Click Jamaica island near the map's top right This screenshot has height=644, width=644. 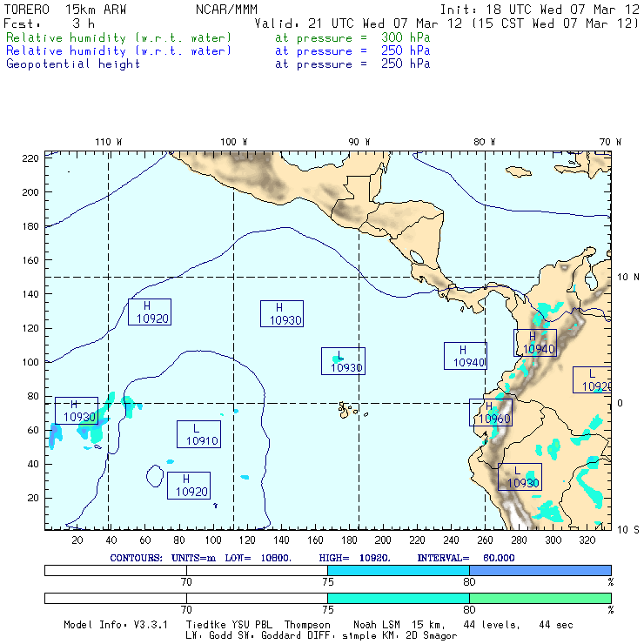519,171
